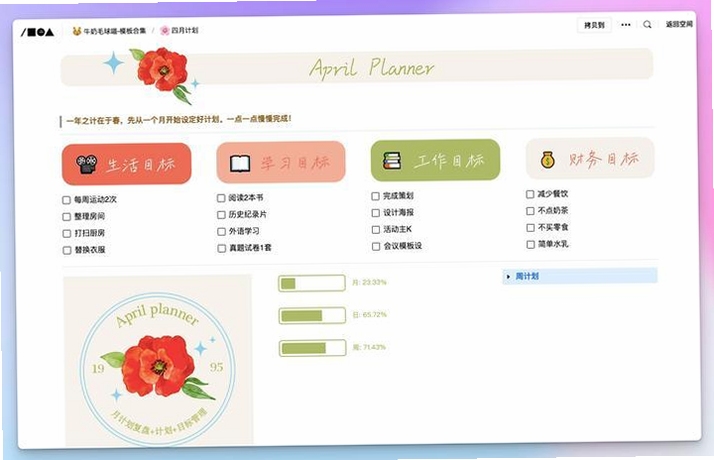
Task: Mark 历史纪录片 as done
Action: pyautogui.click(x=221, y=215)
